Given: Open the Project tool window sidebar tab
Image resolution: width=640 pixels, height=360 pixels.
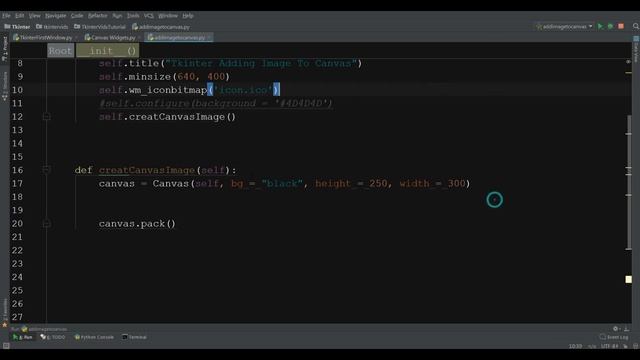Looking at the screenshot, I should pos(5,49).
